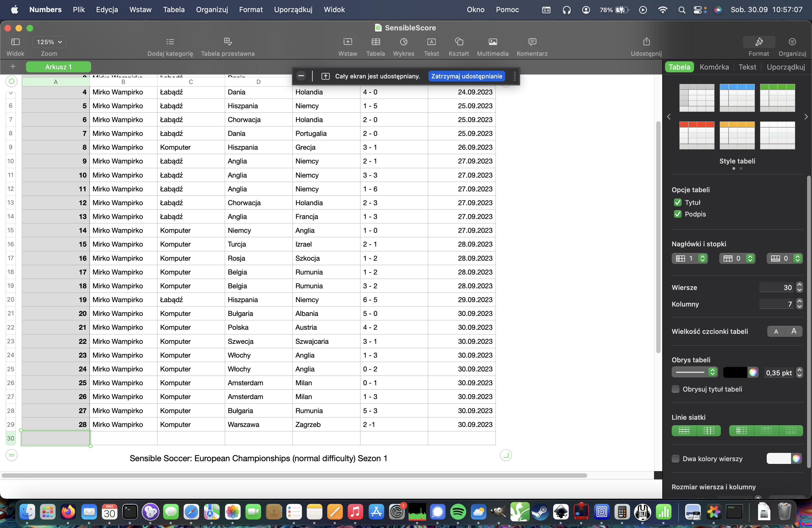Uncheck the Tytuł table option

(677, 203)
